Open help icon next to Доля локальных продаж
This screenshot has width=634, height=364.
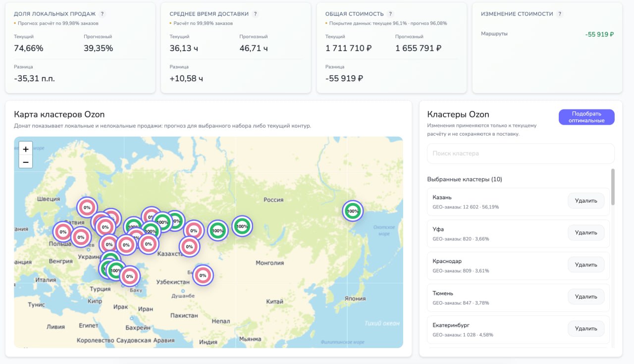tap(102, 14)
